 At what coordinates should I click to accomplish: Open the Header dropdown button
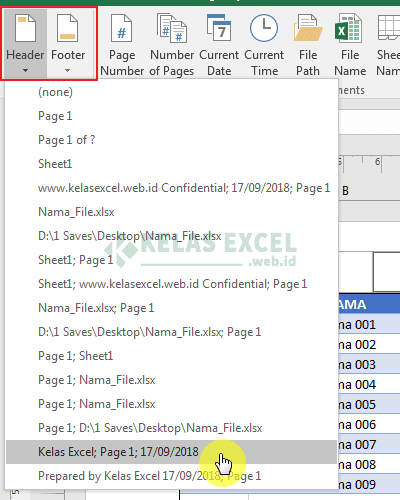pyautogui.click(x=25, y=43)
